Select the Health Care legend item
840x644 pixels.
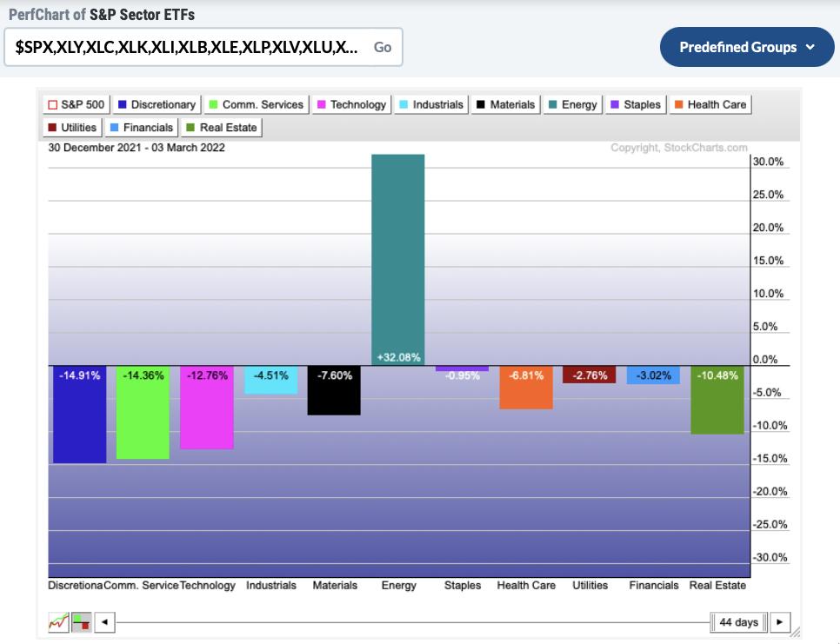tap(710, 104)
